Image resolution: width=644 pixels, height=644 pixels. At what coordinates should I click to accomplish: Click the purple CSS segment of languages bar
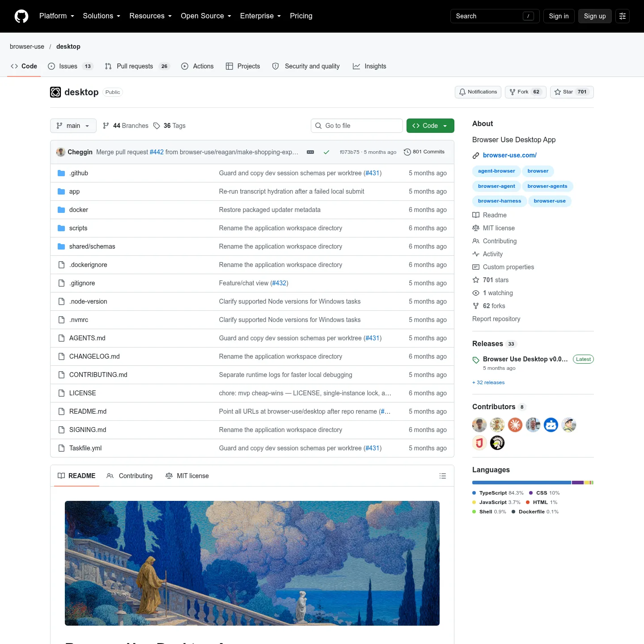tap(578, 483)
